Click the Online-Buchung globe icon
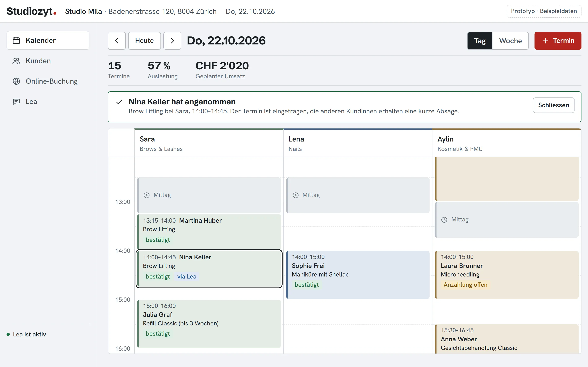 pos(16,81)
